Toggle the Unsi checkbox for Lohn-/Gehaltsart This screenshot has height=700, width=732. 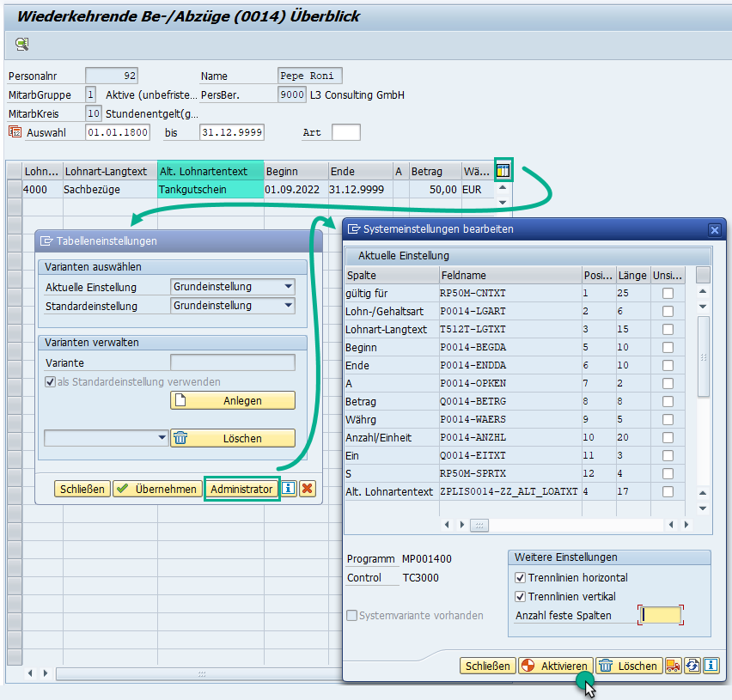668,311
